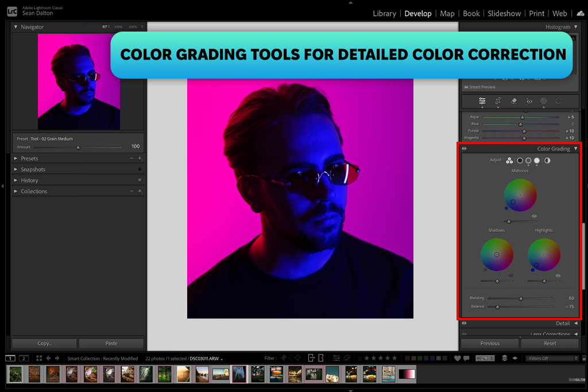Click the preset Amount slider handle

78,148
